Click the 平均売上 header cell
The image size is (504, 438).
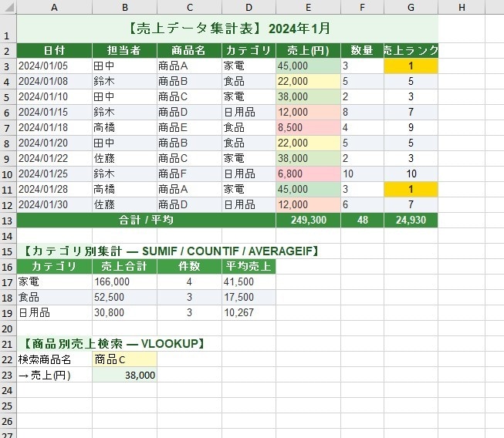[x=249, y=266]
